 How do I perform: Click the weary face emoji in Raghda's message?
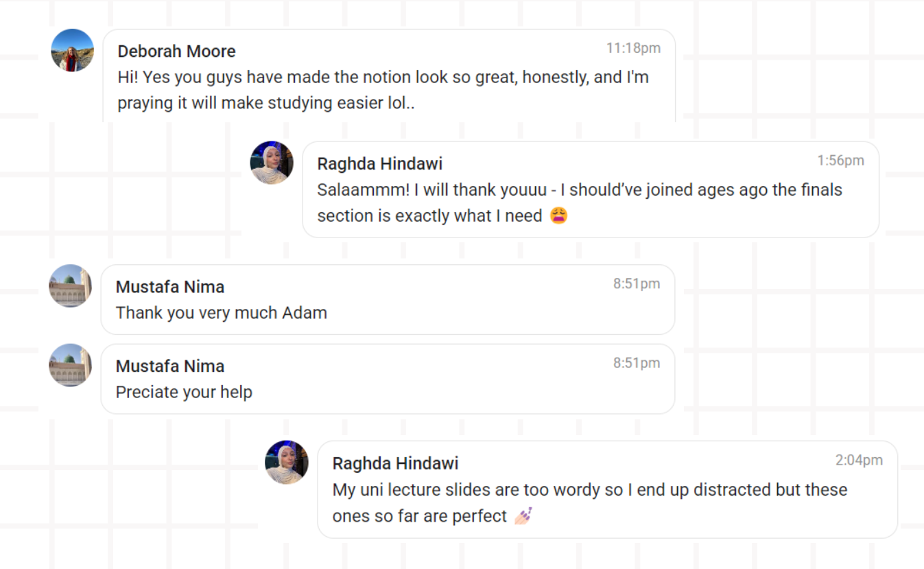(558, 216)
